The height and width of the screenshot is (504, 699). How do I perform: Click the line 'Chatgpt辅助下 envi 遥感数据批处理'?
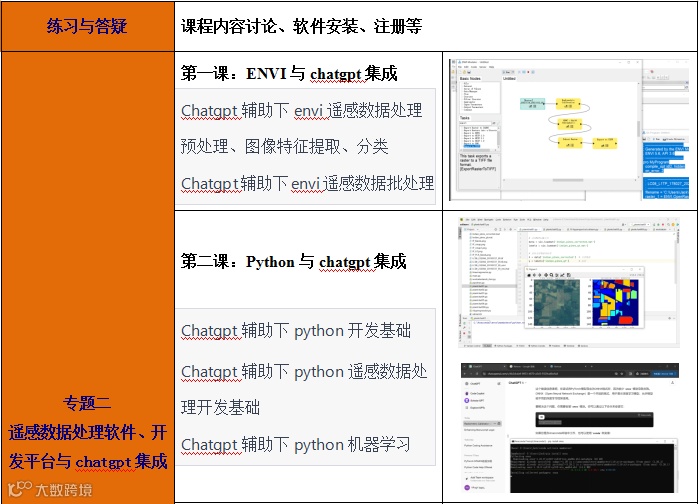[308, 183]
